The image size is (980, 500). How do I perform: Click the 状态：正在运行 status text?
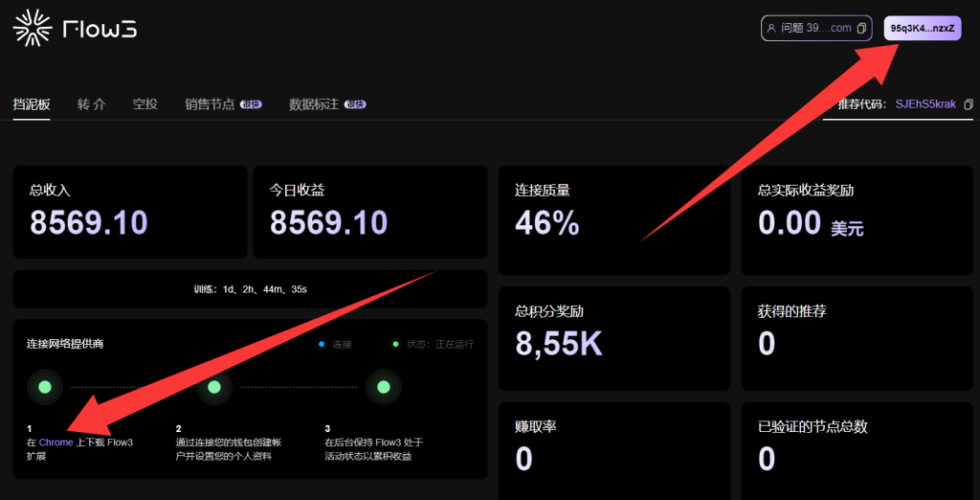point(440,344)
